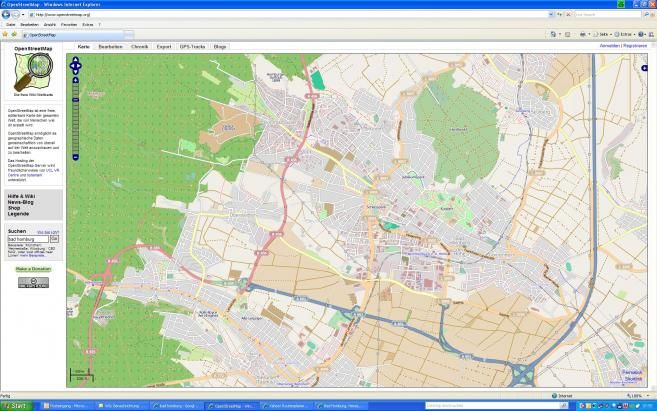Click the Creative Commons license badge
This screenshot has width=657, height=411.
click(x=33, y=282)
